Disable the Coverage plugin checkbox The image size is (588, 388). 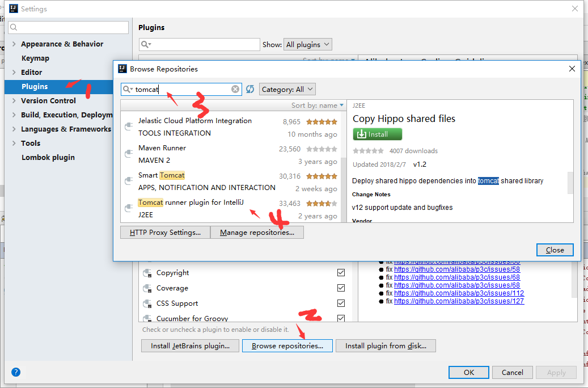(x=341, y=288)
